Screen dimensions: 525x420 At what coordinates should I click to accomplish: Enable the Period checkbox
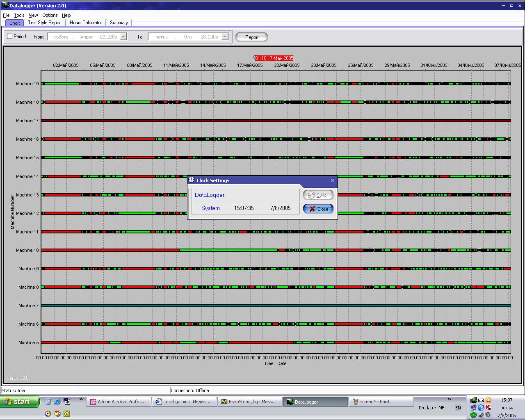10,37
